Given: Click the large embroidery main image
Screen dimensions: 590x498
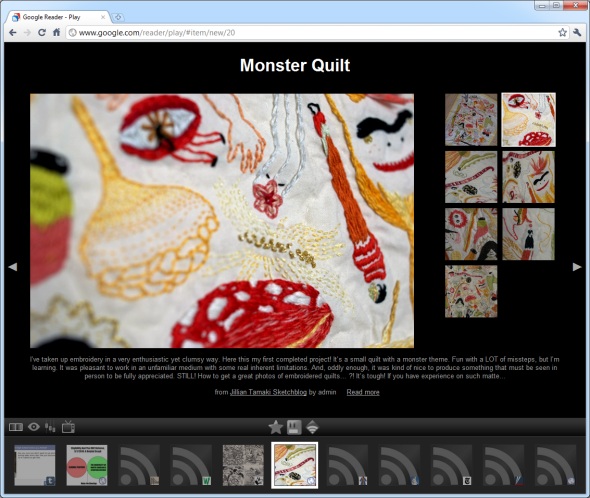Looking at the screenshot, I should [x=222, y=221].
